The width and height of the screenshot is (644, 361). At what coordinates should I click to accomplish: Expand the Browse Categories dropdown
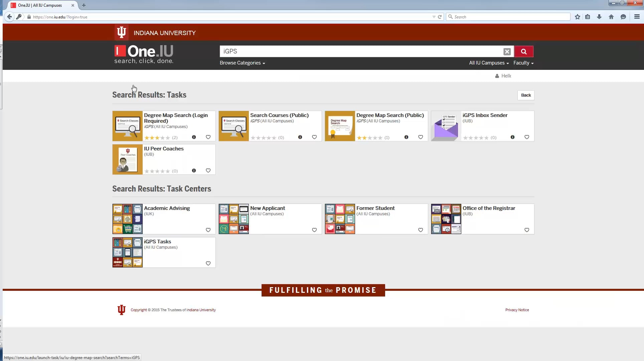(x=242, y=63)
